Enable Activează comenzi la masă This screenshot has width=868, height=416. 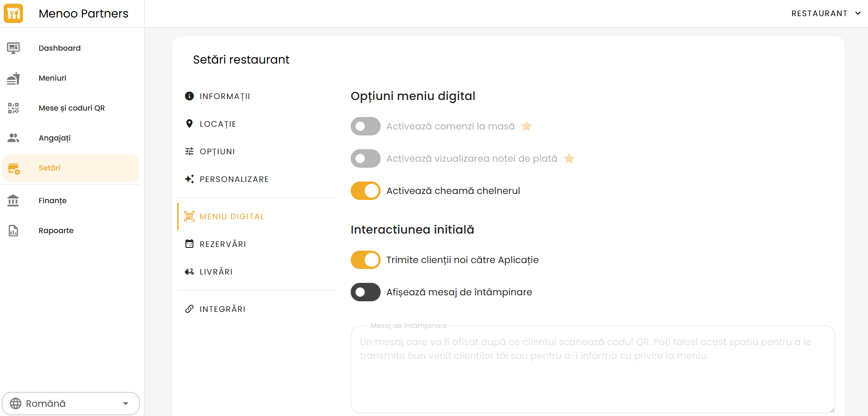click(365, 126)
